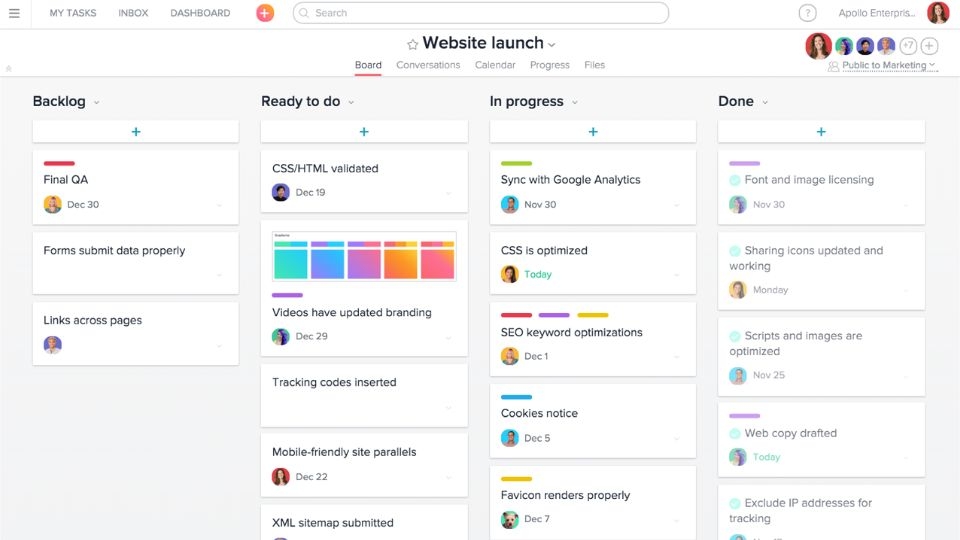Expand the Done column chevron
This screenshot has height=540, width=960.
tap(765, 103)
